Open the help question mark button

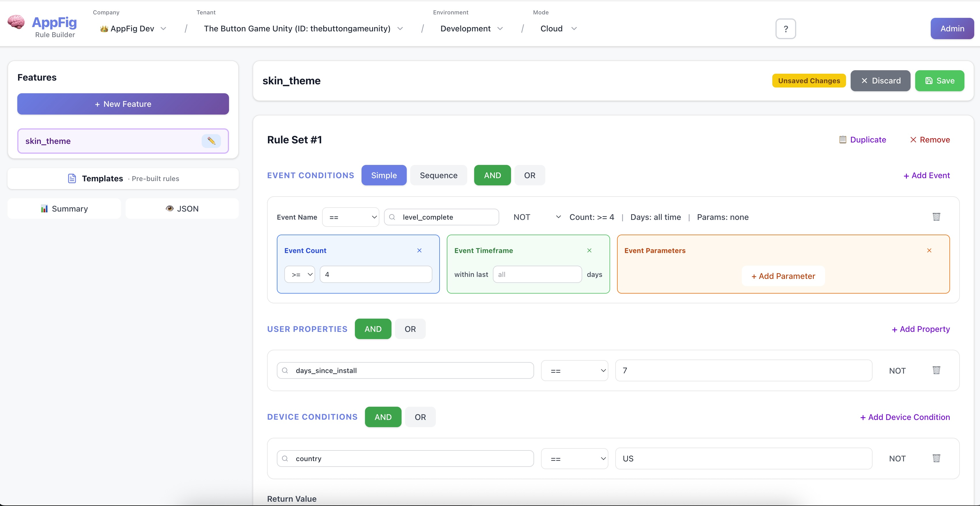click(786, 28)
